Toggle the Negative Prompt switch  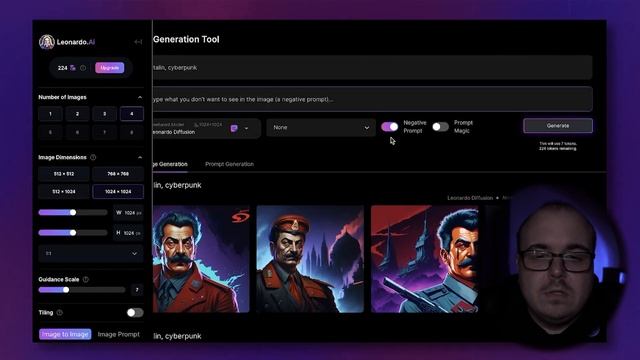[x=390, y=127]
